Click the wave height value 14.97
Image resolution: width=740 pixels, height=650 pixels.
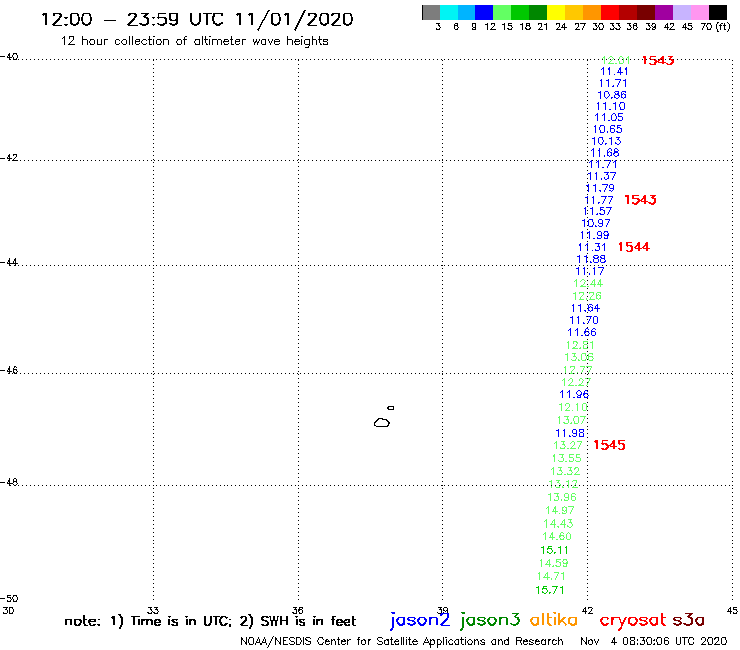pyautogui.click(x=560, y=510)
